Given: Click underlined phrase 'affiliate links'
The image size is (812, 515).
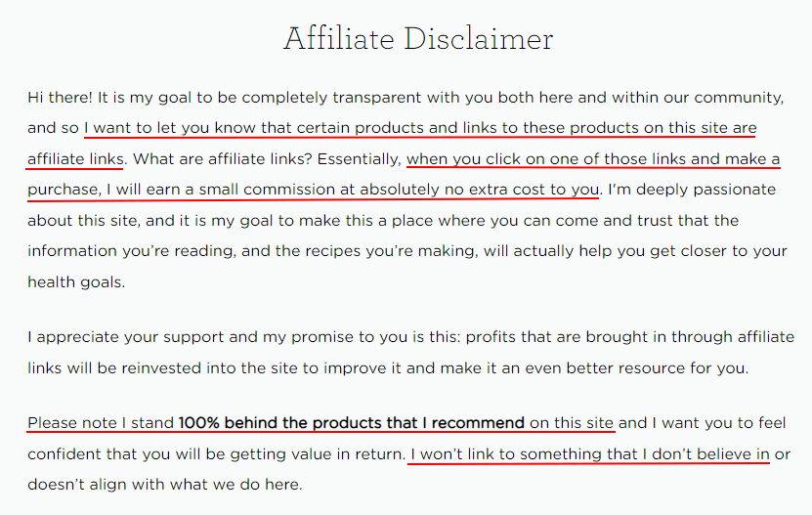Looking at the screenshot, I should click(x=75, y=158).
